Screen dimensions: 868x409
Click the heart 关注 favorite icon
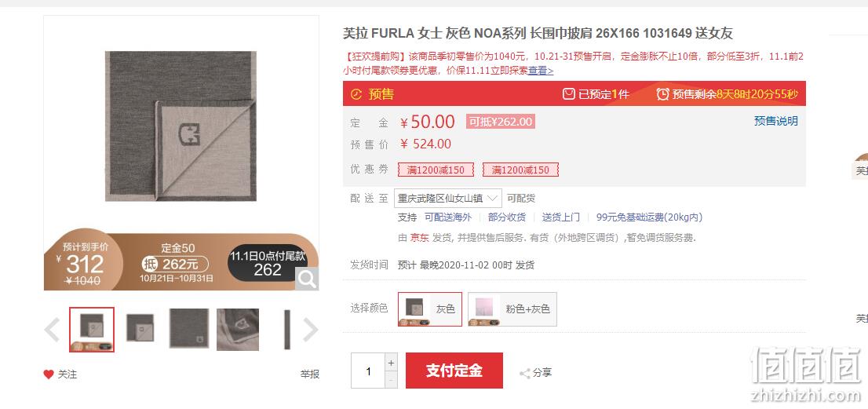coord(49,374)
